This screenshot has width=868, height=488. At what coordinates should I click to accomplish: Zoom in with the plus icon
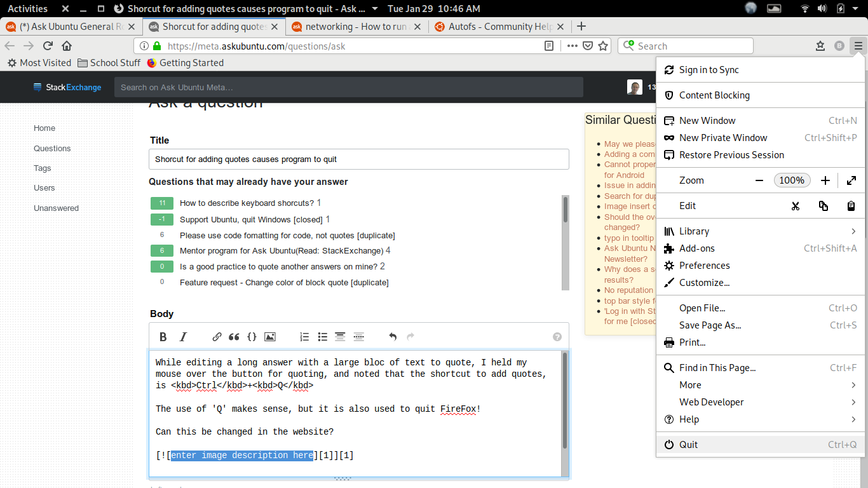click(825, 180)
